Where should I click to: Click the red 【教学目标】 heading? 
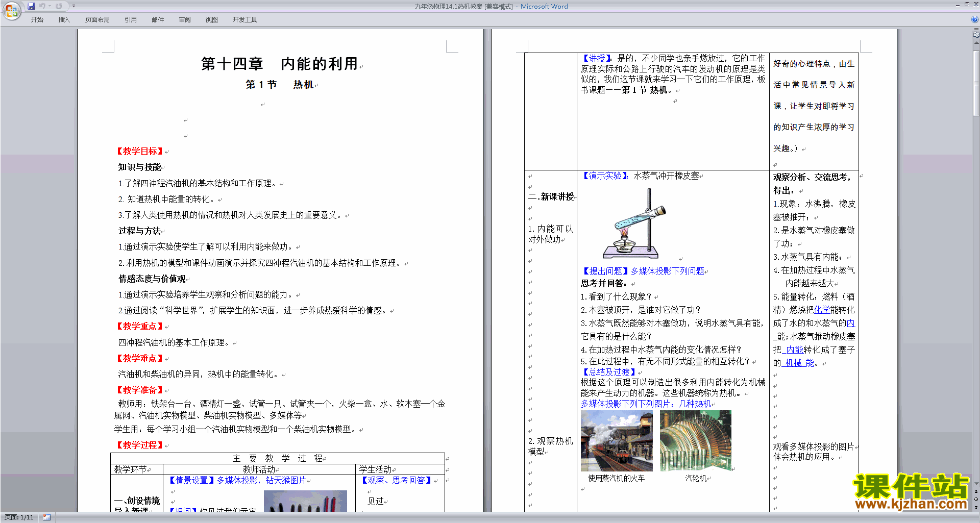tap(140, 151)
